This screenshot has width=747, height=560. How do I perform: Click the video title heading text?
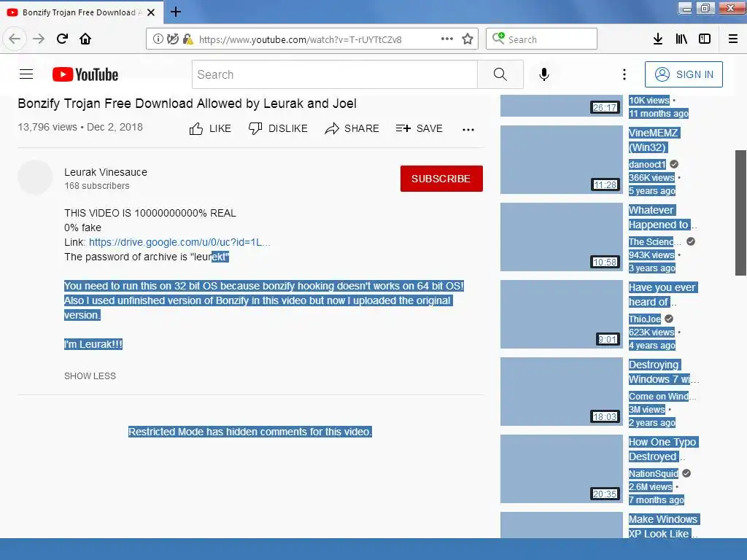pyautogui.click(x=187, y=104)
